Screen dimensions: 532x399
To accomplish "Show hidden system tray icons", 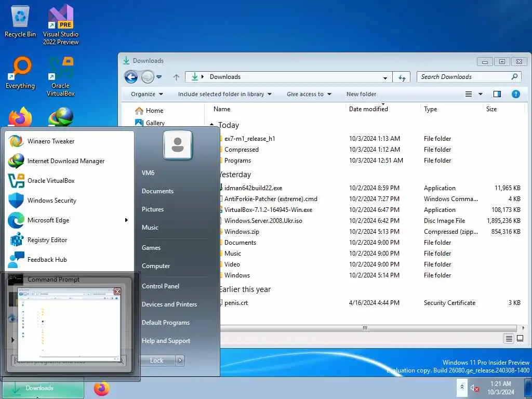I will 462,387.
